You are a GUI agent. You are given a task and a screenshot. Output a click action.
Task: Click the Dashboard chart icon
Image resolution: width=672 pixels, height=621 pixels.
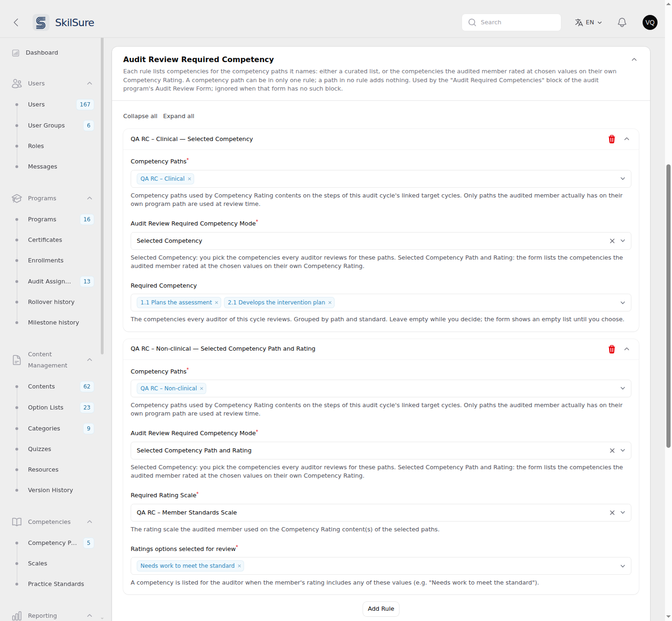pyautogui.click(x=16, y=53)
